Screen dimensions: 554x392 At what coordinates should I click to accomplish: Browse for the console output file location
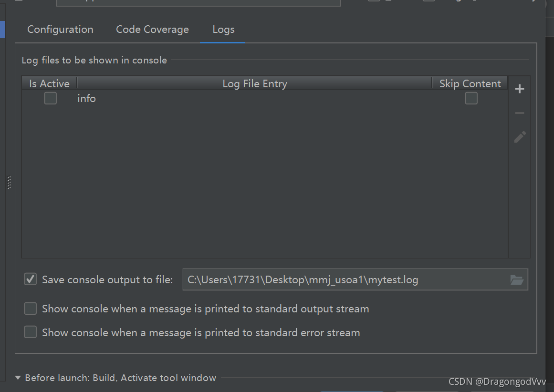(x=517, y=279)
